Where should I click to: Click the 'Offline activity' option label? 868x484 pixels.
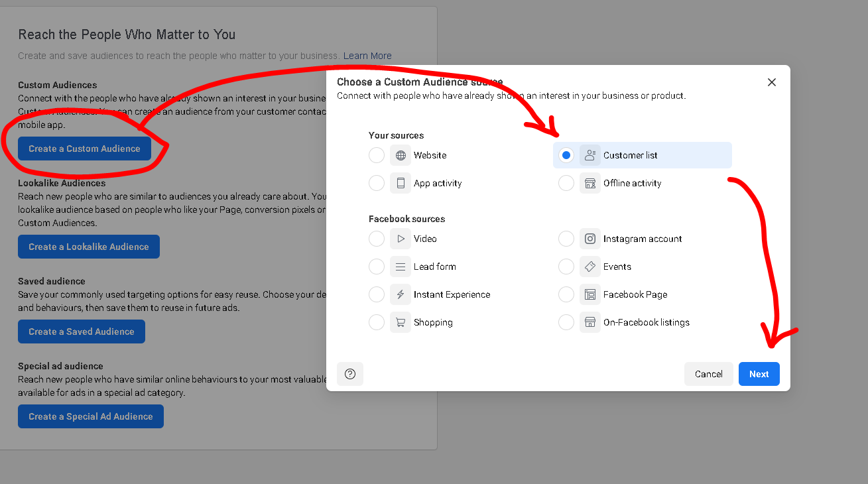click(x=633, y=183)
